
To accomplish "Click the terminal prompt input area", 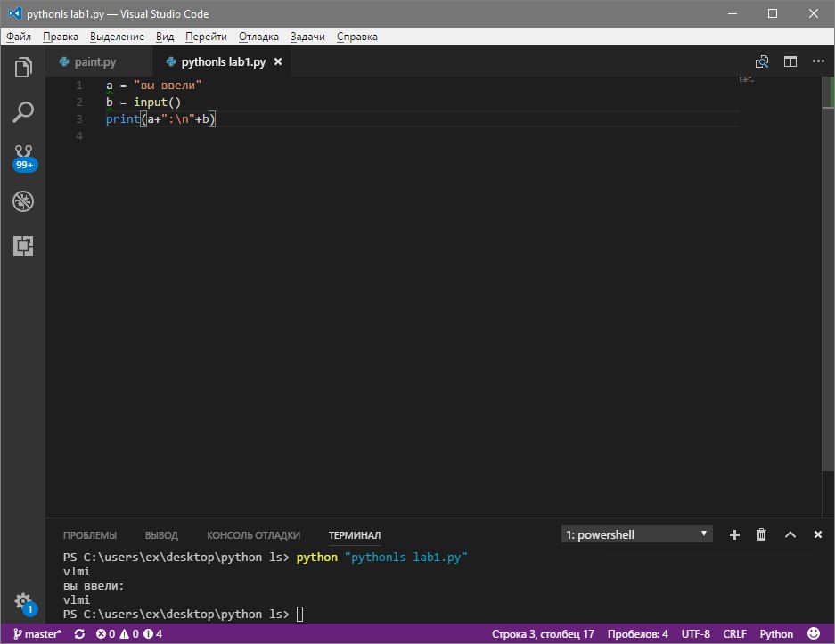I will (300, 614).
